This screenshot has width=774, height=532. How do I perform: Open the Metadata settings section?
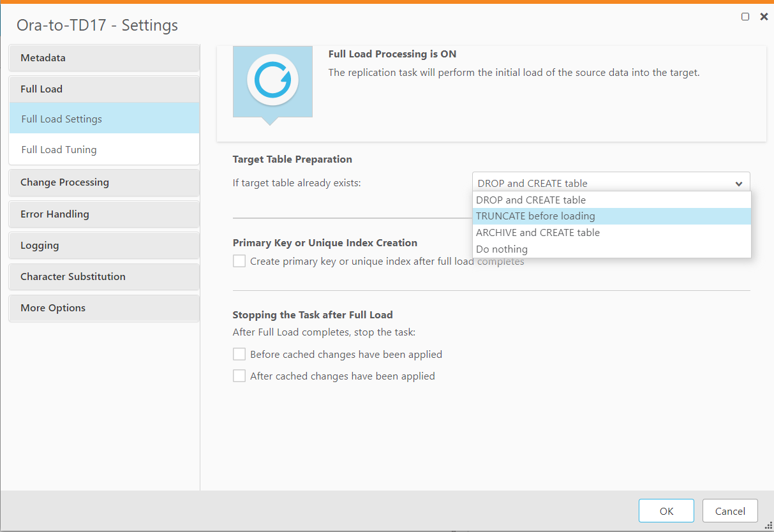[104, 58]
